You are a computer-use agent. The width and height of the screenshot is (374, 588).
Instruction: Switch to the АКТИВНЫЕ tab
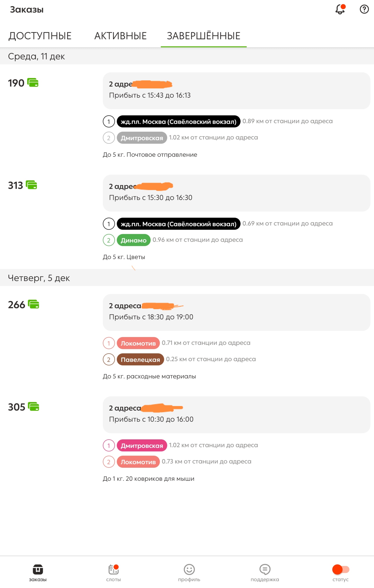(120, 36)
